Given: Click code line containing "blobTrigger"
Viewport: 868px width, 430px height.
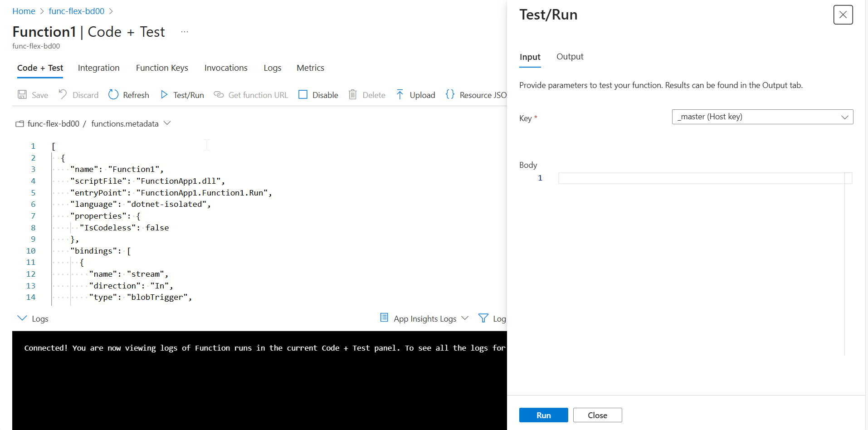Looking at the screenshot, I should (141, 297).
